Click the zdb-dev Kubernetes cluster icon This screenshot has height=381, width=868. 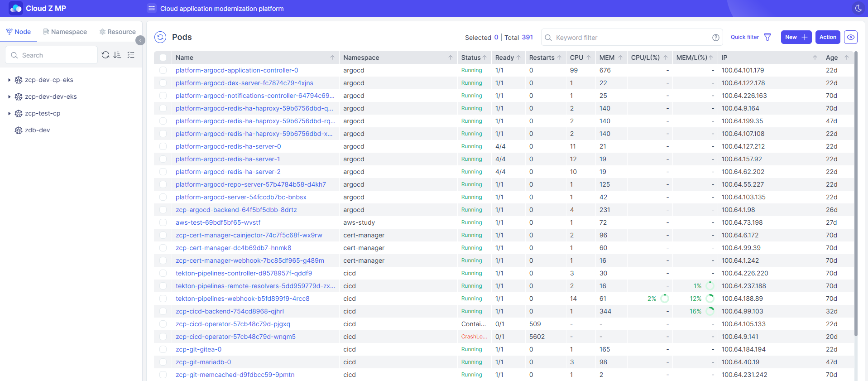[19, 130]
